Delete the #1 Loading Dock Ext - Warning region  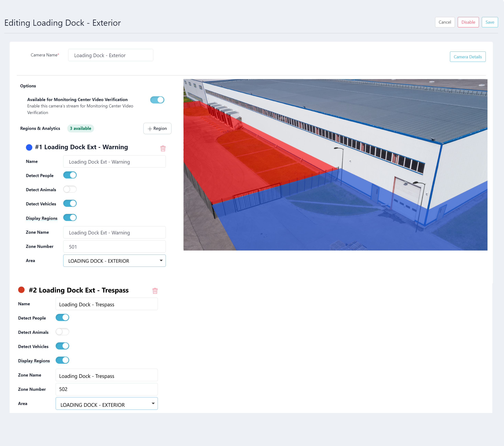tap(163, 148)
